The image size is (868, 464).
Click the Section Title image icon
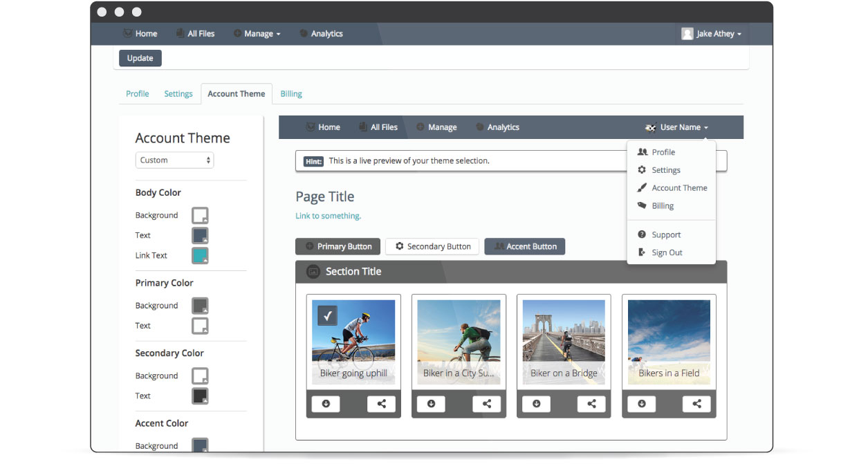[x=313, y=272]
